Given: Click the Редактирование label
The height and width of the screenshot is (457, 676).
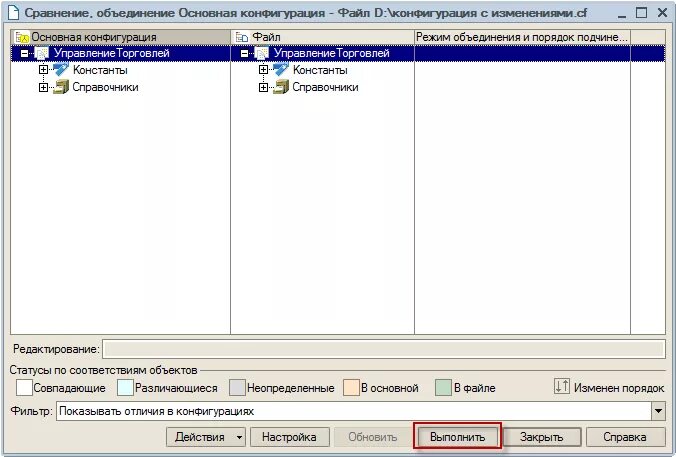Looking at the screenshot, I should [56, 349].
